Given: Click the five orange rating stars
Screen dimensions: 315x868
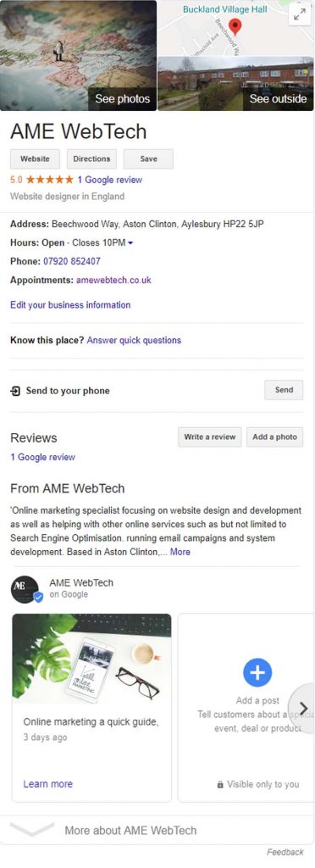Looking at the screenshot, I should [49, 180].
